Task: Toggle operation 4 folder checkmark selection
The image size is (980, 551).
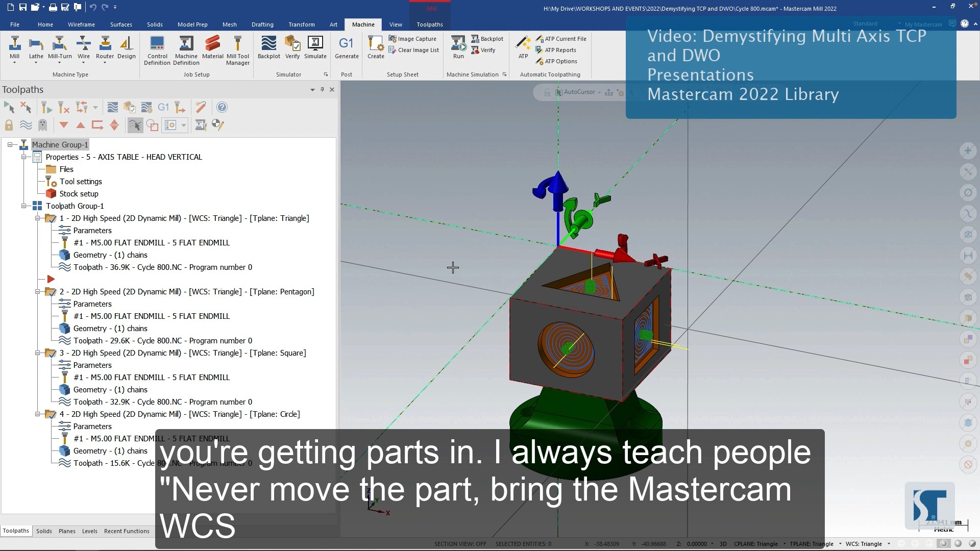Action: [51, 414]
